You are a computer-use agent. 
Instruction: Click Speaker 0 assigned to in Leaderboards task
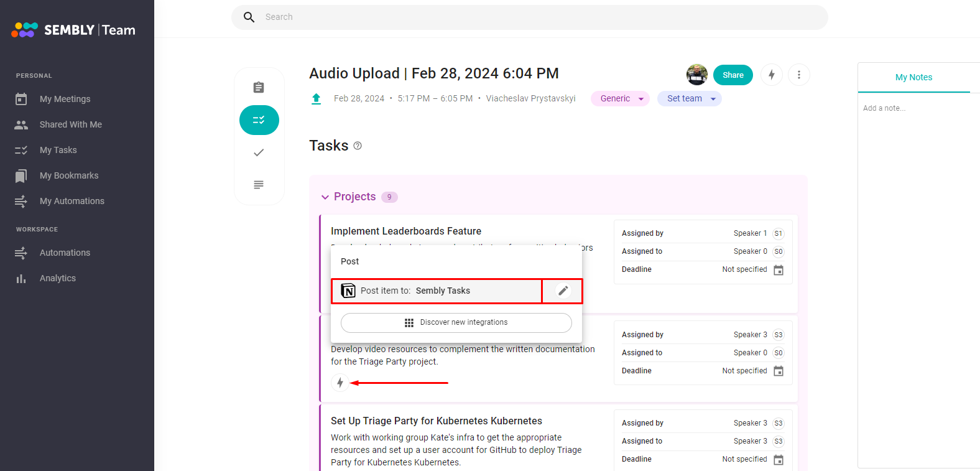pyautogui.click(x=759, y=251)
